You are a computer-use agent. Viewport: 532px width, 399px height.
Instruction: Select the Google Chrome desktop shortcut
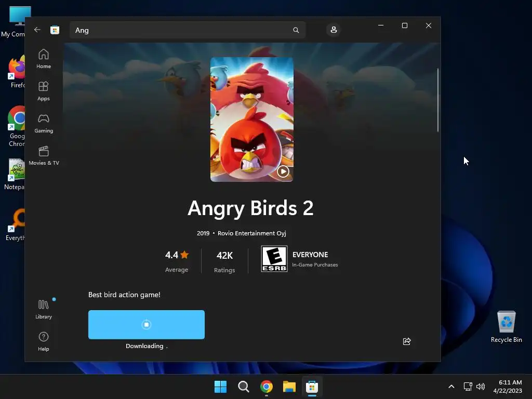(15, 126)
